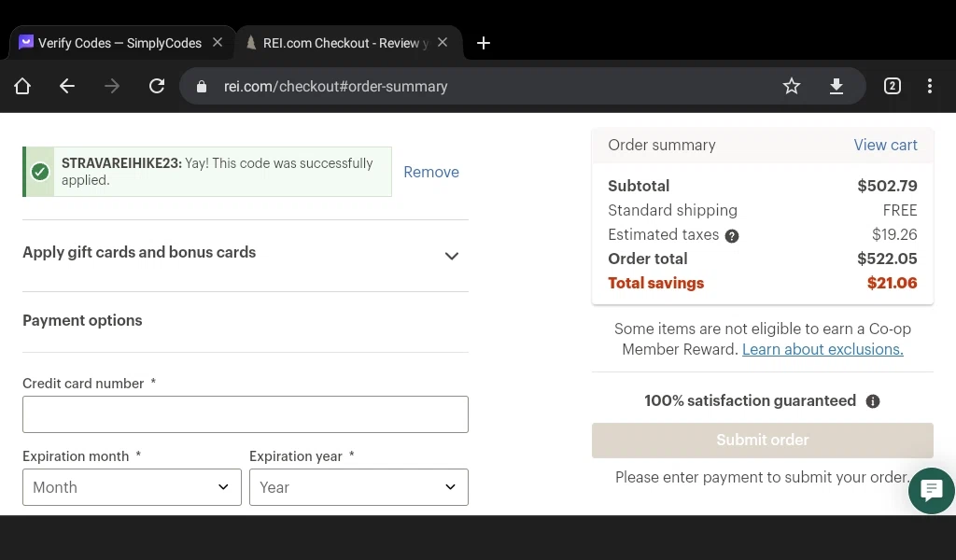Click the browser back arrow
Viewport: 956px width, 560px height.
point(67,86)
